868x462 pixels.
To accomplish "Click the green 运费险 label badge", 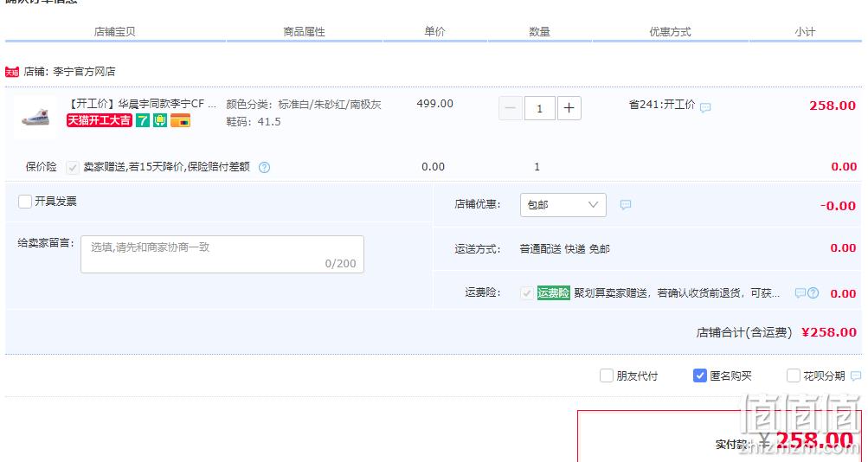I will (x=554, y=293).
